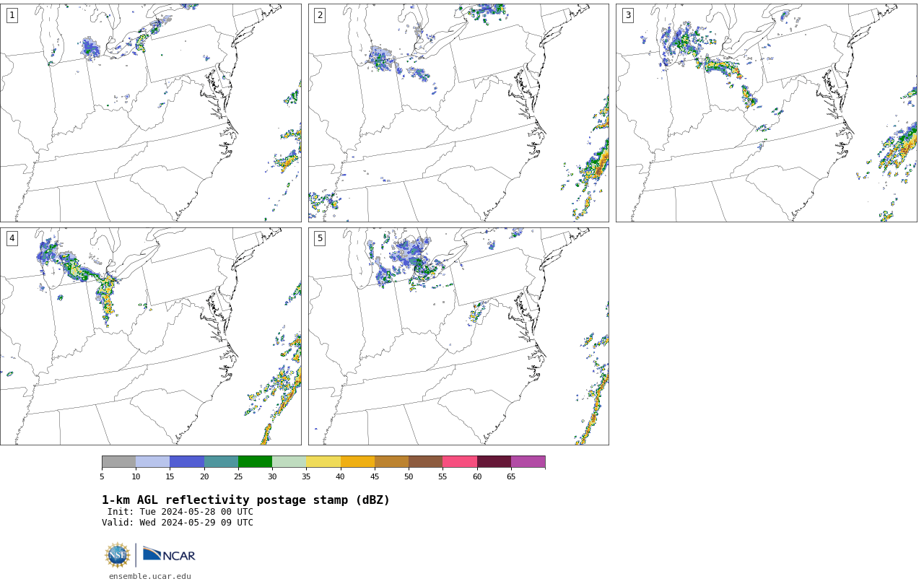Open ensemble member 5 reflectivity map
The image size is (924, 584).
(458, 336)
